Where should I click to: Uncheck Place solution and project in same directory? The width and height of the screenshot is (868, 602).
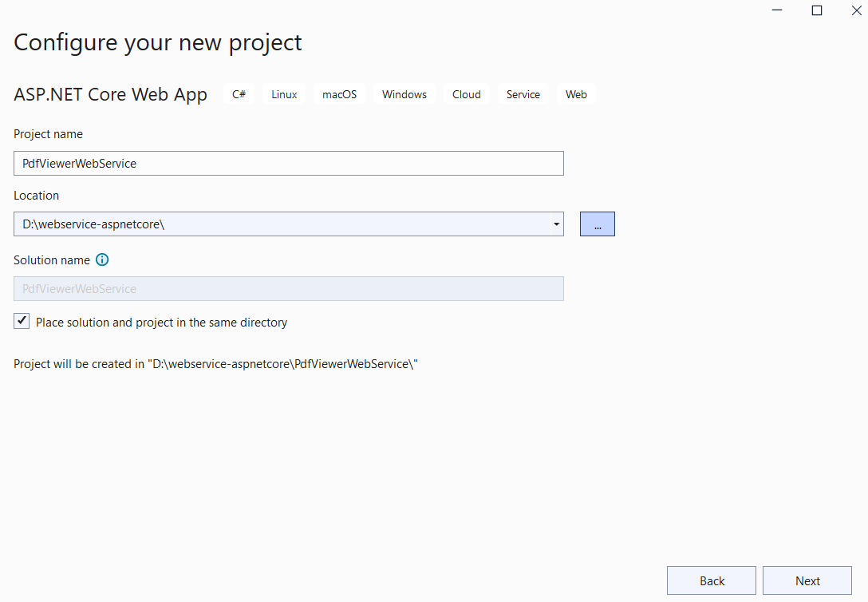click(x=22, y=322)
